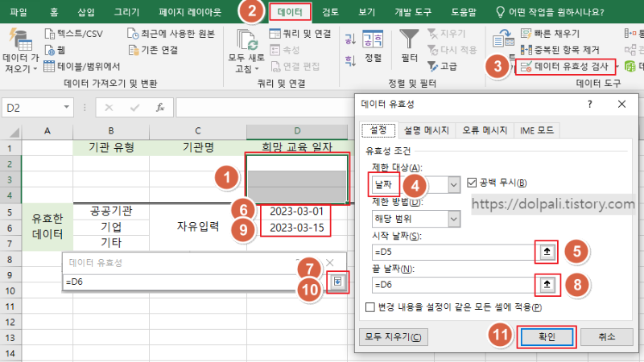This screenshot has width=644, height=362.
Task: Click cell containing 2023-03-01
Action: click(297, 212)
